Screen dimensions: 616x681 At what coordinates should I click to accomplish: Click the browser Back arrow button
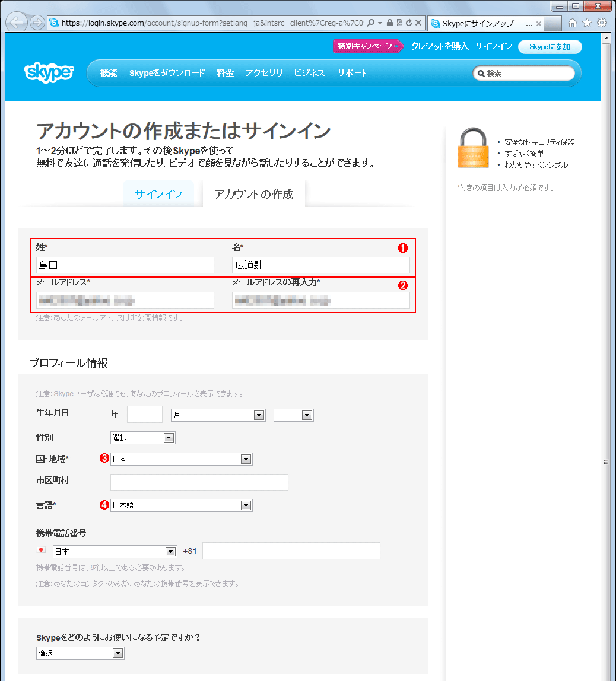(x=17, y=23)
